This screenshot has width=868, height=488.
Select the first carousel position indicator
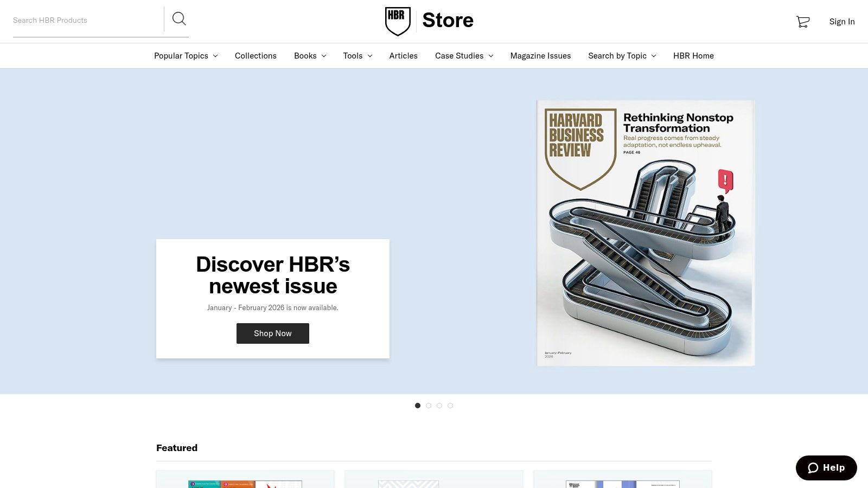click(418, 405)
